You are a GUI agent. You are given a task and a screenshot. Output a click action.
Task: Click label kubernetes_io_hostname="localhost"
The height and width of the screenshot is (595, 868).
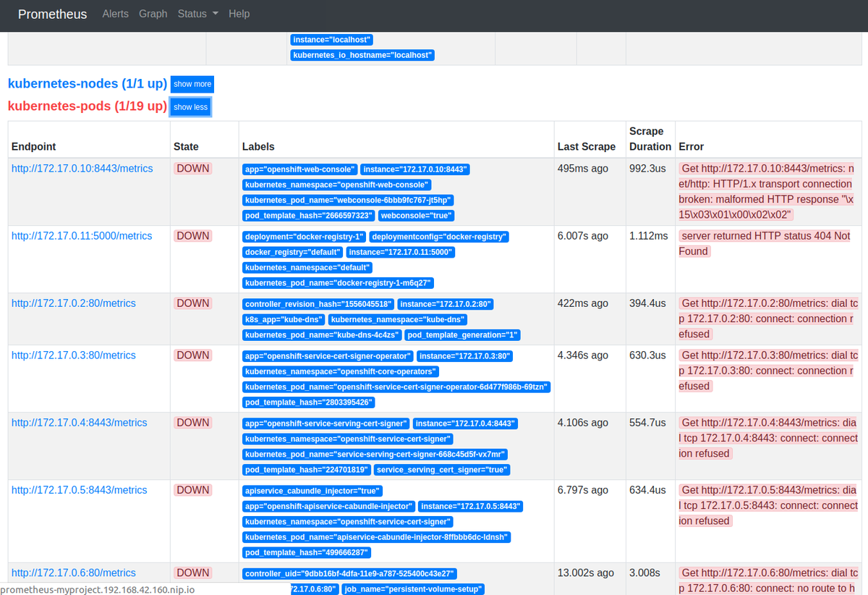point(362,55)
